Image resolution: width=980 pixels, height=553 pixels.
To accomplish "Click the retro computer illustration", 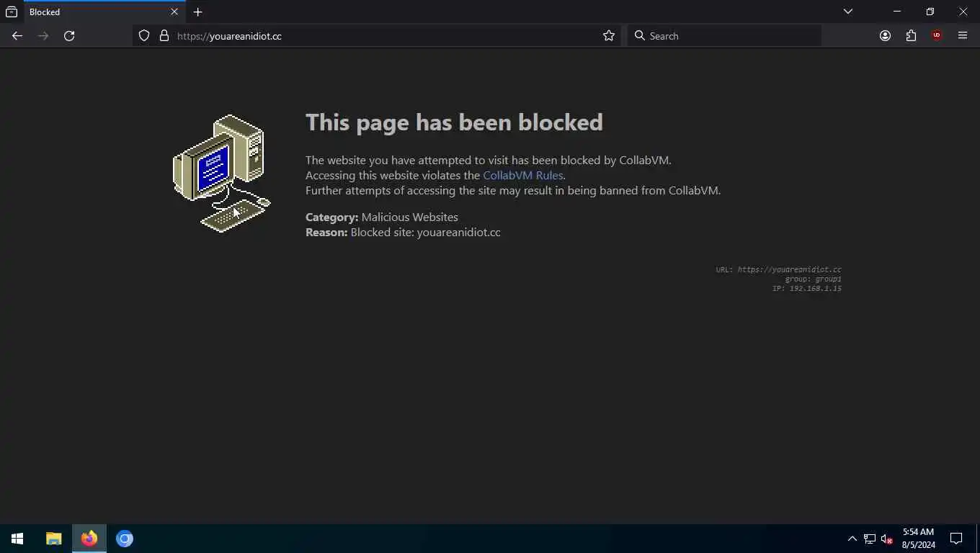I will click(x=221, y=174).
